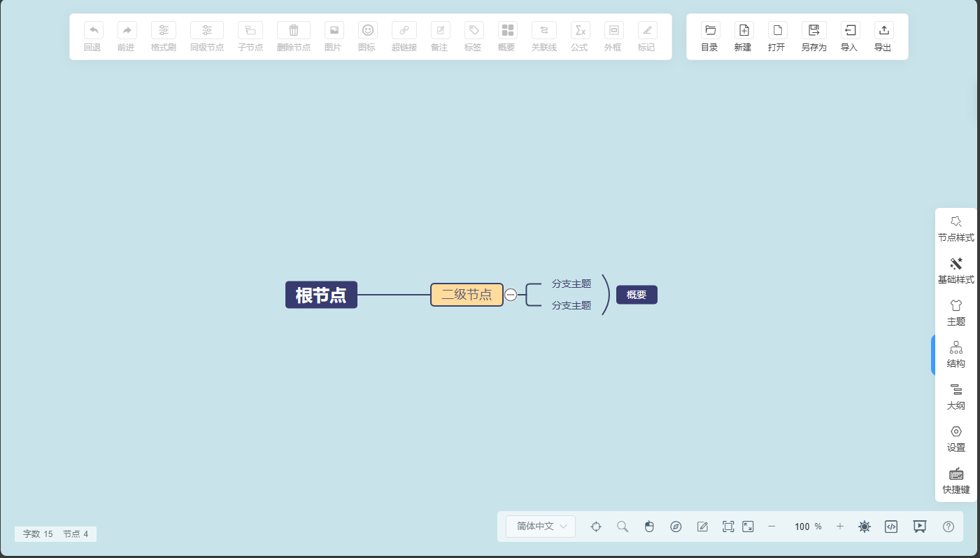
Task: Click the locate-root crosshair icon in bottom bar
Action: click(596, 526)
